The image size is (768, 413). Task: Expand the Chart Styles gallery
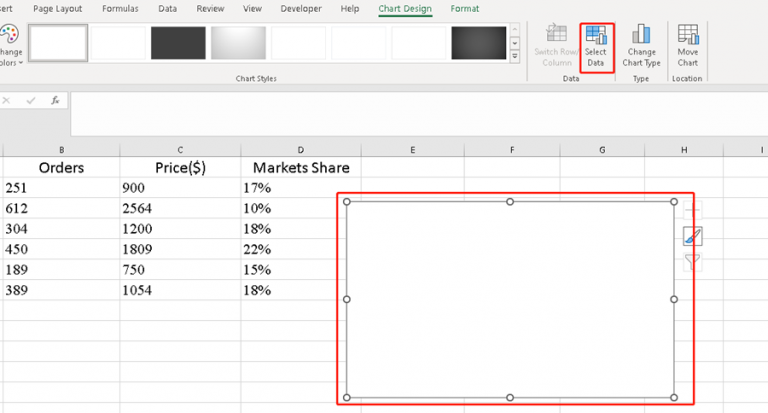point(515,56)
